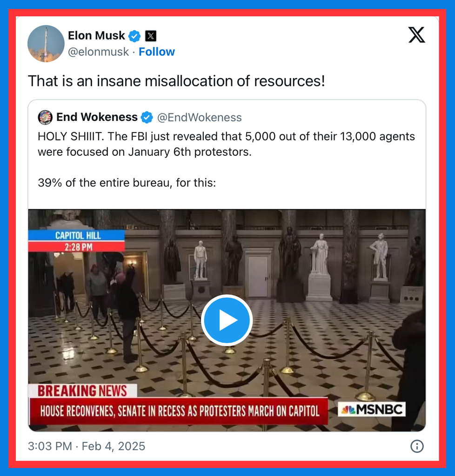
Task: Click the 'insane misallocation of resources' tweet text
Action: pos(176,81)
